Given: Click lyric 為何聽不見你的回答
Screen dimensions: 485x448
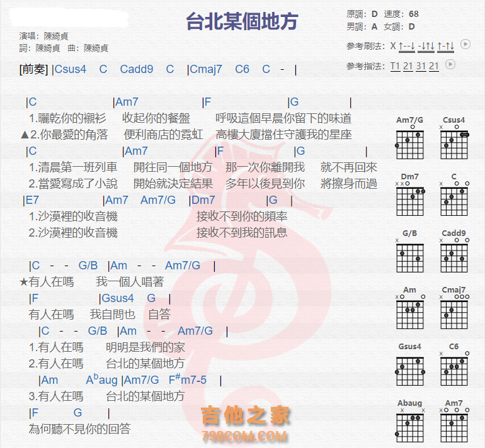Looking at the screenshot, I should [x=80, y=428].
